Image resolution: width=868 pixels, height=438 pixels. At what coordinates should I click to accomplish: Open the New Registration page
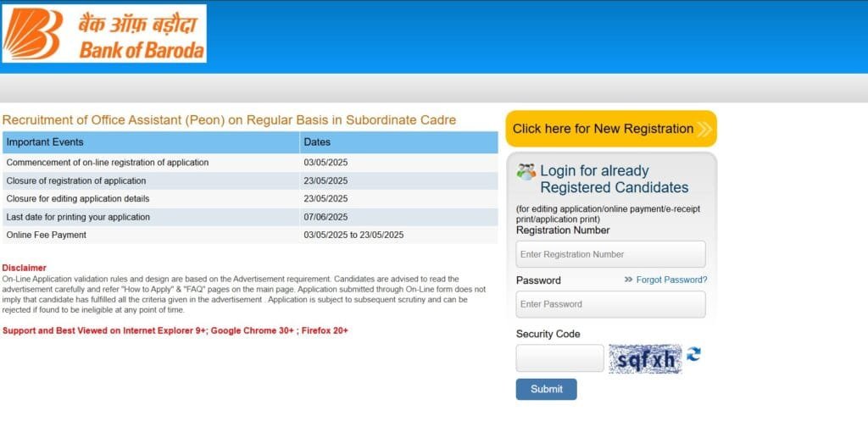pos(603,129)
